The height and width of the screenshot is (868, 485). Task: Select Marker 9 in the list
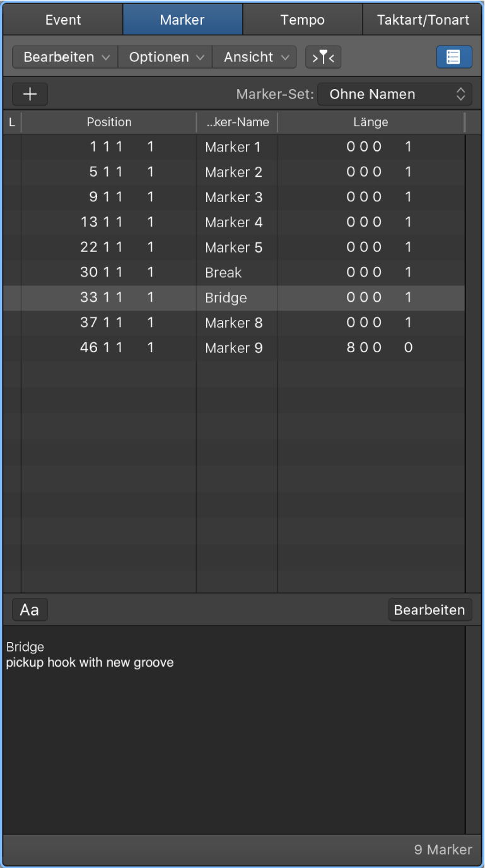coord(233,348)
